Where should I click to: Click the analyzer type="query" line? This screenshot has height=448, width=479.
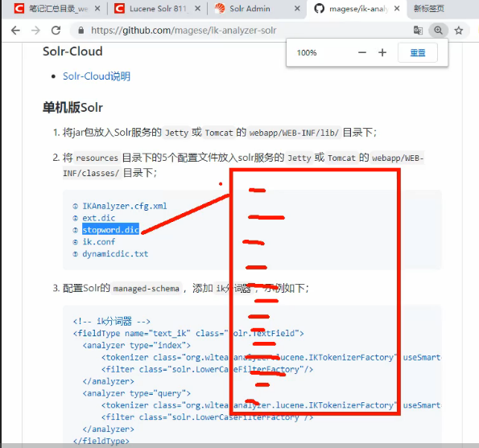(137, 393)
